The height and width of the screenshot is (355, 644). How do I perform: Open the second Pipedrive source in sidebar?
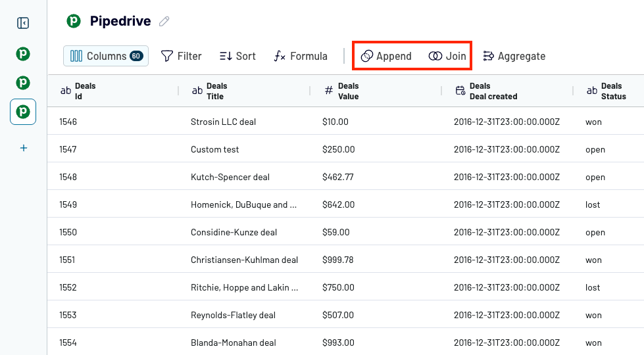[23, 83]
